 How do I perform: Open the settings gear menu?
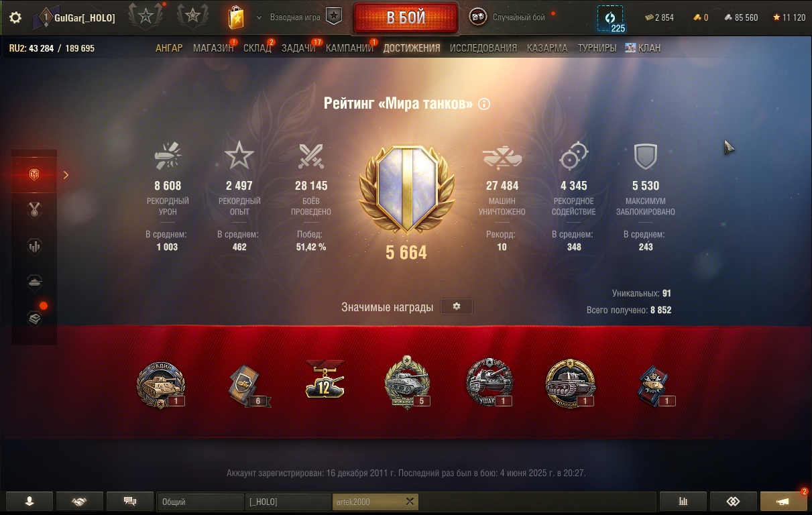(x=15, y=18)
